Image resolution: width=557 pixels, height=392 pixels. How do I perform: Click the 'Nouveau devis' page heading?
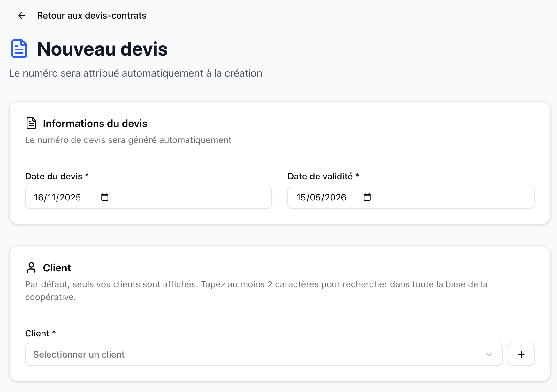(x=102, y=49)
